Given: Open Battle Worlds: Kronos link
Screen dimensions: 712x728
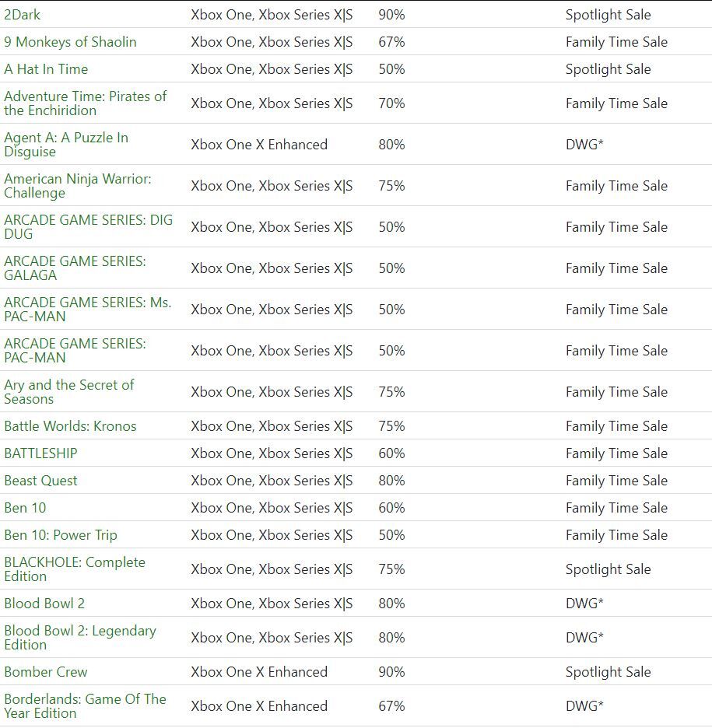Looking at the screenshot, I should 70,426.
